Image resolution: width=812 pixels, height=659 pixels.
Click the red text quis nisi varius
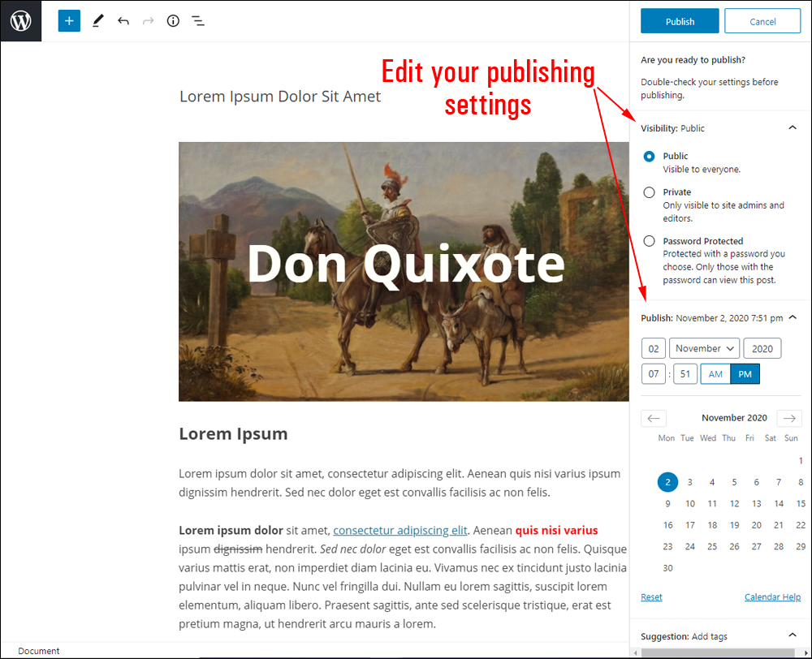tap(556, 531)
